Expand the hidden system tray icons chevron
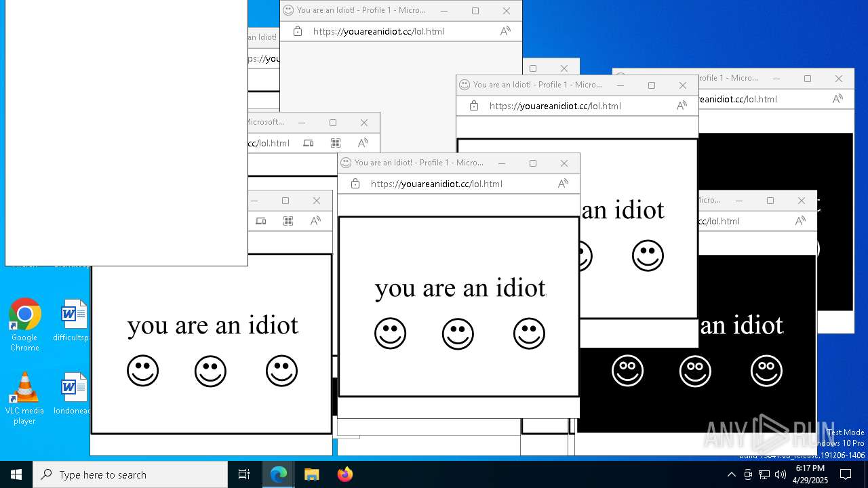The width and height of the screenshot is (868, 488). tap(731, 474)
